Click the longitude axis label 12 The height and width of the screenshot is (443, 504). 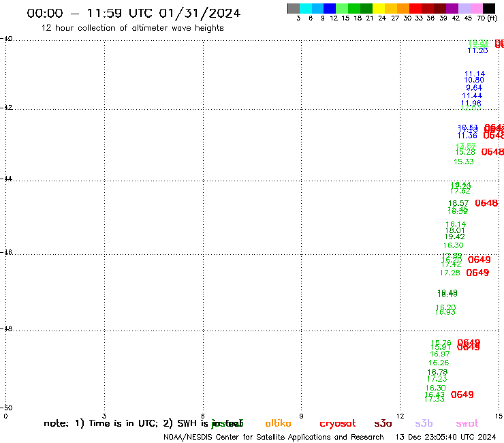pos(400,416)
